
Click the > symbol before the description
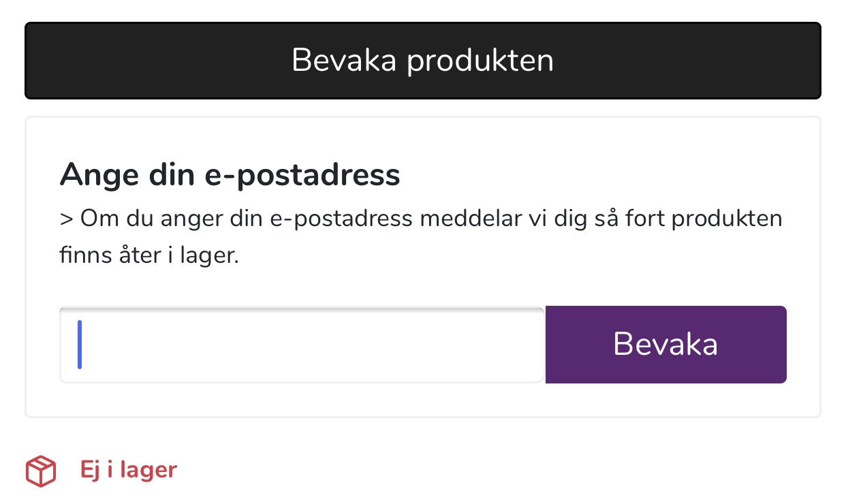[x=66, y=219]
